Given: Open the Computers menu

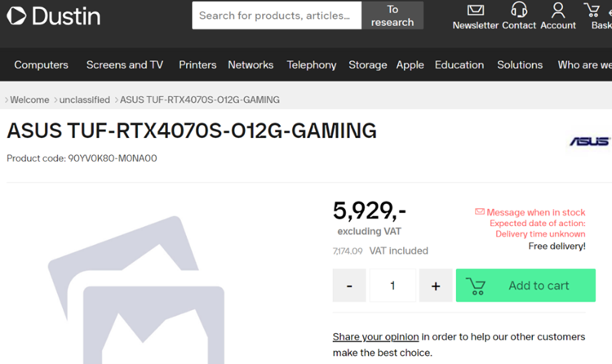Looking at the screenshot, I should [42, 64].
